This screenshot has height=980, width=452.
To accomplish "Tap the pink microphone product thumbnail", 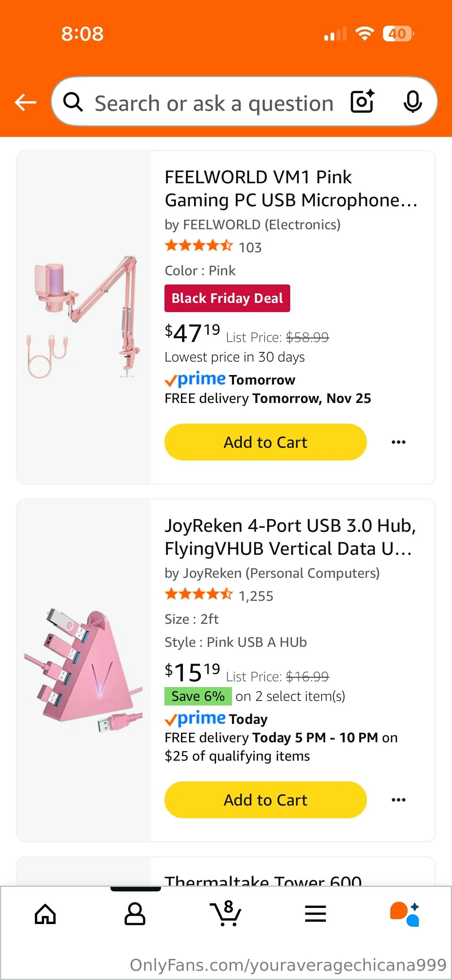I will coord(84,317).
